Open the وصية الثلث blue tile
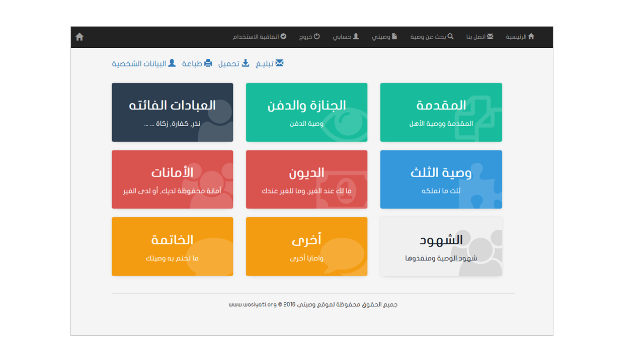The image size is (644, 362). pyautogui.click(x=441, y=179)
